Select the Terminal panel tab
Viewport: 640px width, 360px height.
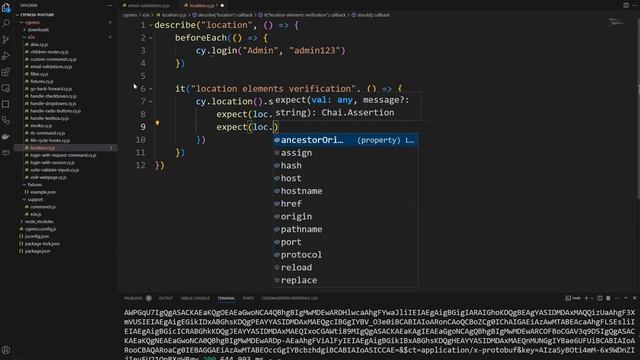coord(226,298)
